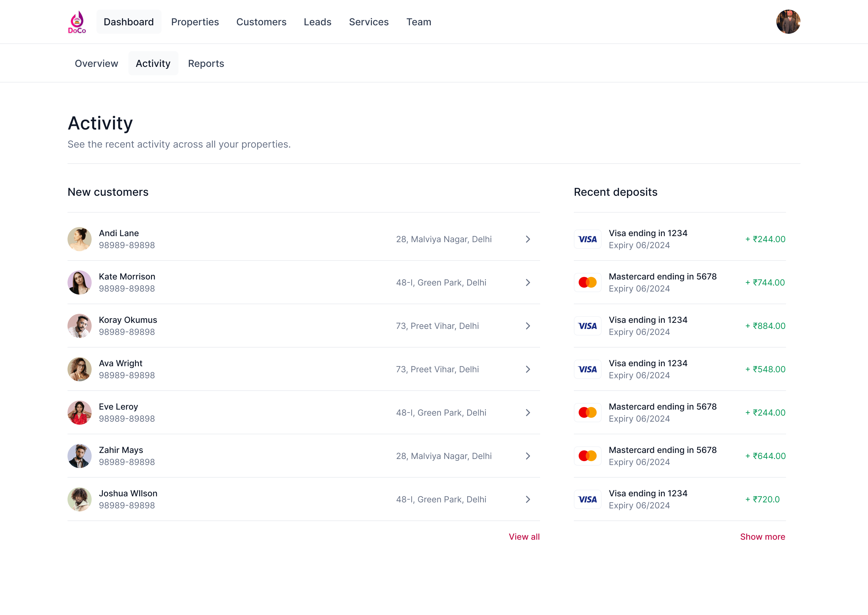Click the Mastercard icon for ₹644.00 deposit
The width and height of the screenshot is (868, 615).
(587, 456)
